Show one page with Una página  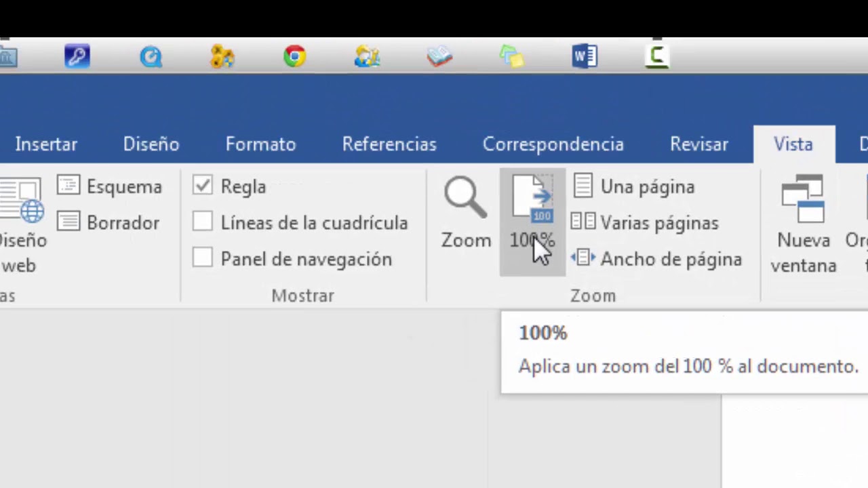click(x=636, y=186)
